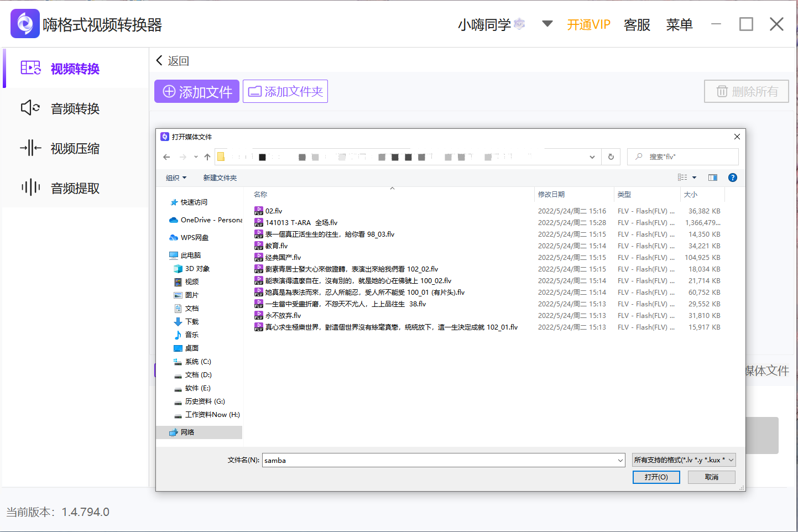Image resolution: width=798 pixels, height=532 pixels.
Task: Open 客服 customer service
Action: click(637, 24)
